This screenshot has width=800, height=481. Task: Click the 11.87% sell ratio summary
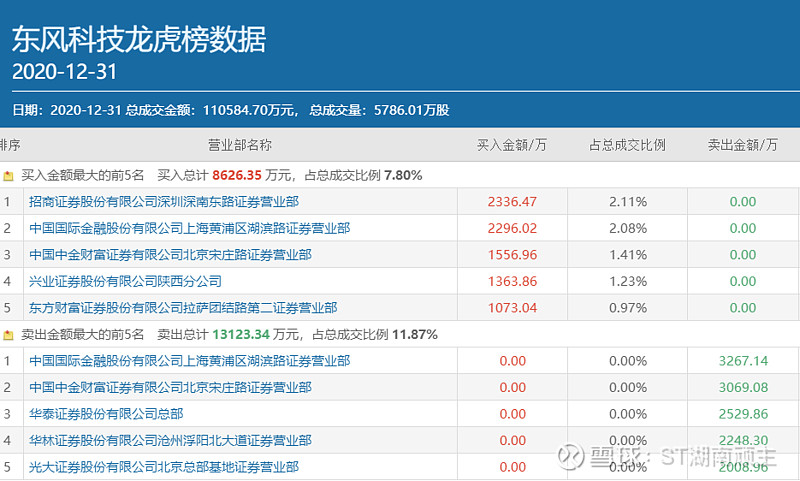click(415, 335)
